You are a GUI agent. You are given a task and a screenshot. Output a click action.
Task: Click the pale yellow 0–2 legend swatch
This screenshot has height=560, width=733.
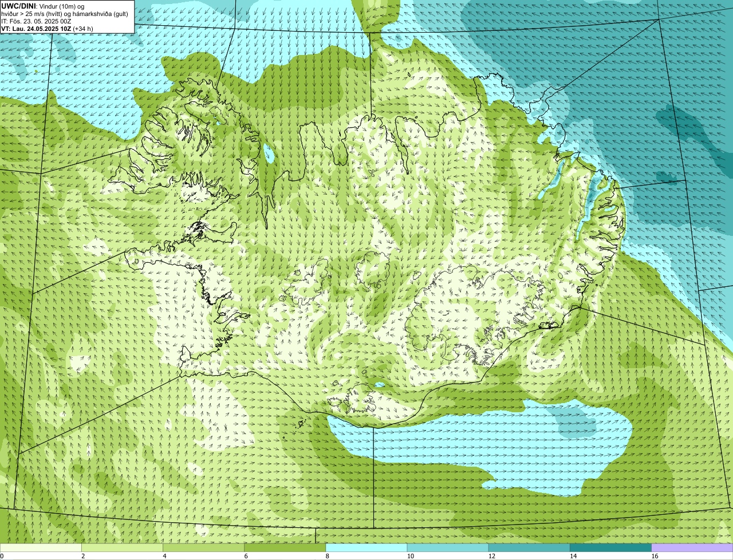point(41,548)
